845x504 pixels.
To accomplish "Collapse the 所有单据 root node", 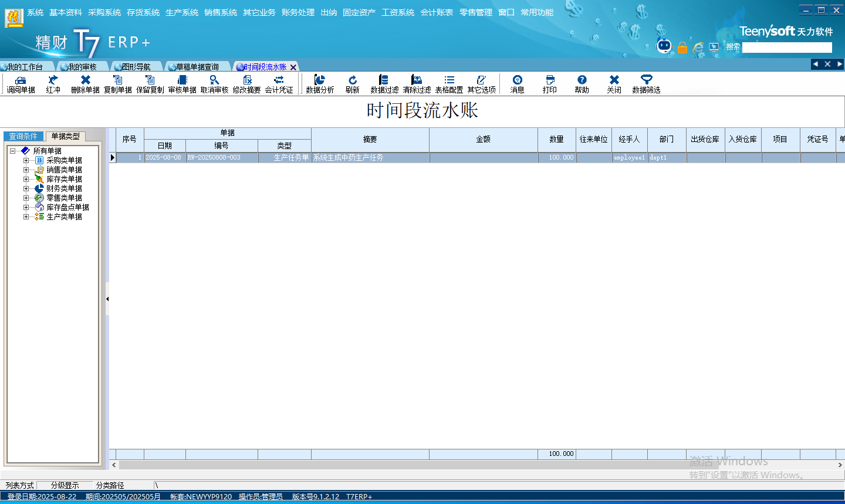I will pyautogui.click(x=12, y=151).
